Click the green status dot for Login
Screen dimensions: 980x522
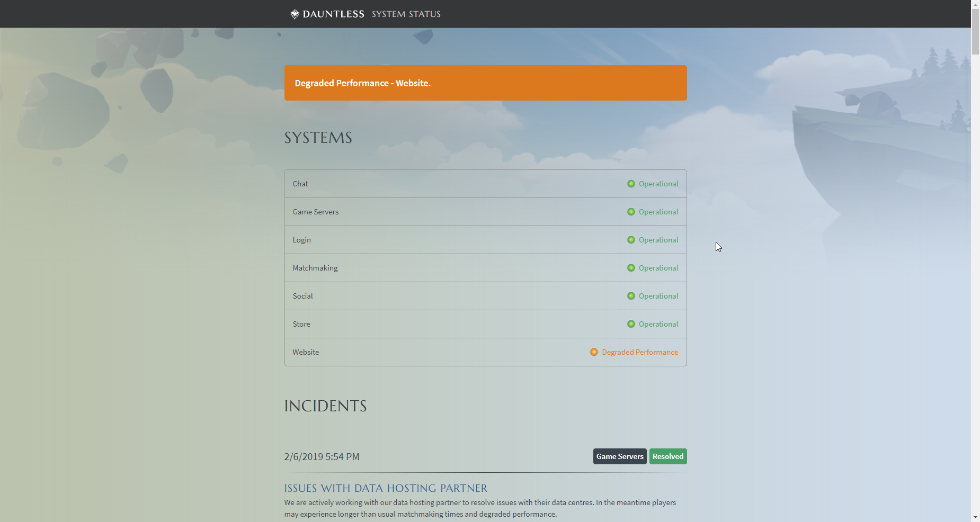631,240
